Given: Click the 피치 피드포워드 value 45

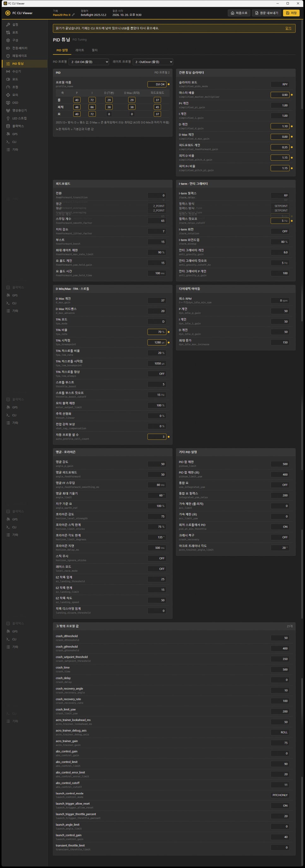Looking at the screenshot, I should click(x=157, y=107).
